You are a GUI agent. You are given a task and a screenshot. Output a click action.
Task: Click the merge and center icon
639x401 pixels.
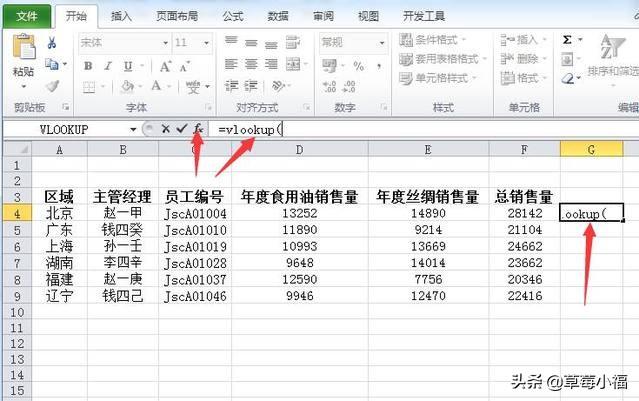coord(293,64)
